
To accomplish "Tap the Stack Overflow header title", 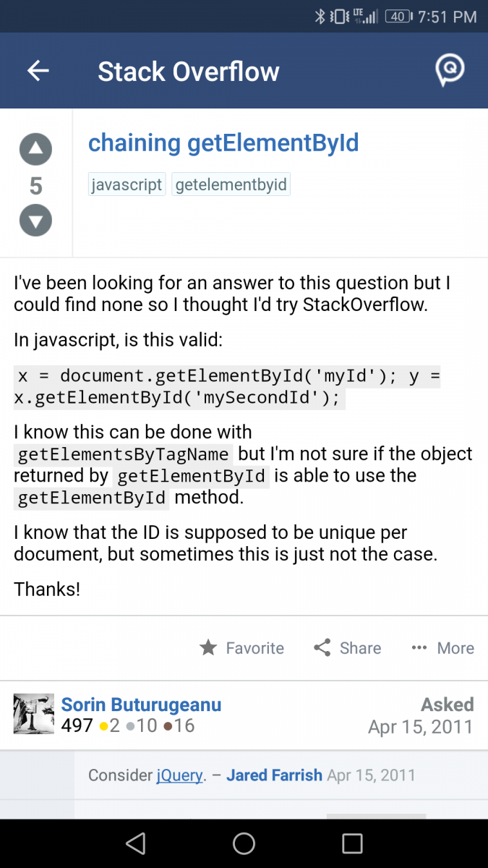I will pos(188,72).
